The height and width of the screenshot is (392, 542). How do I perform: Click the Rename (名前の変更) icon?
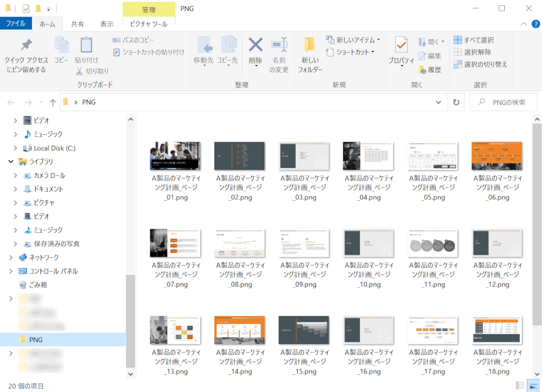[279, 46]
